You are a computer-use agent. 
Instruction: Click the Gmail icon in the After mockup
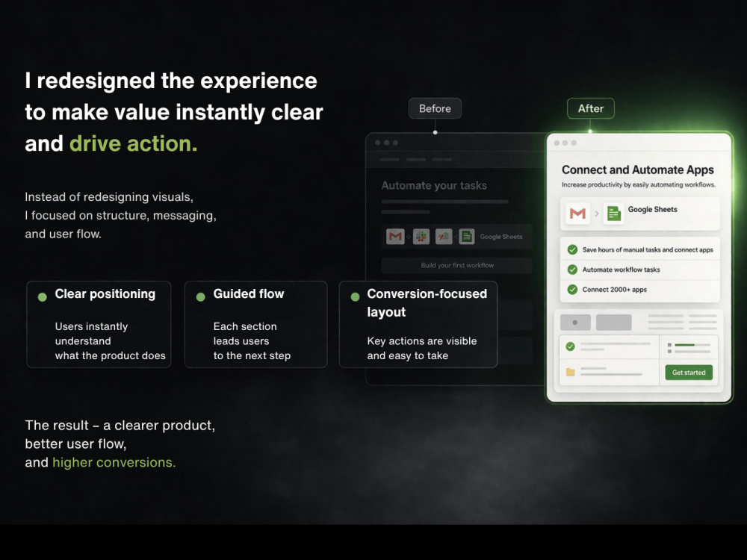577,214
